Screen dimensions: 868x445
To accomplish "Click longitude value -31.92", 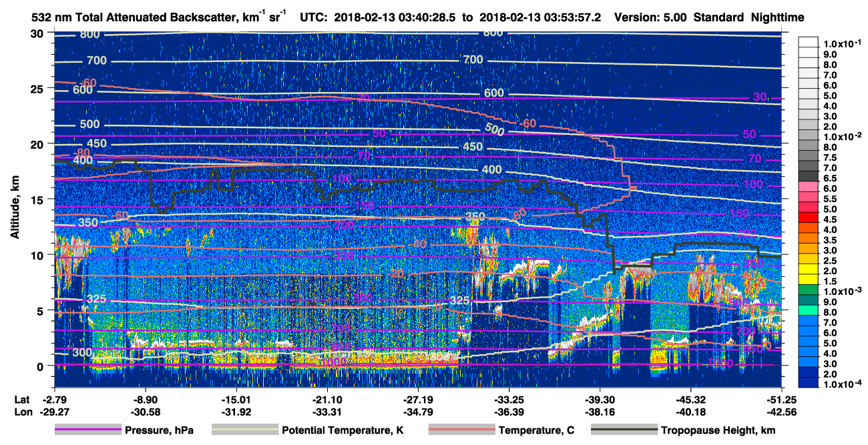I will pyautogui.click(x=236, y=411).
